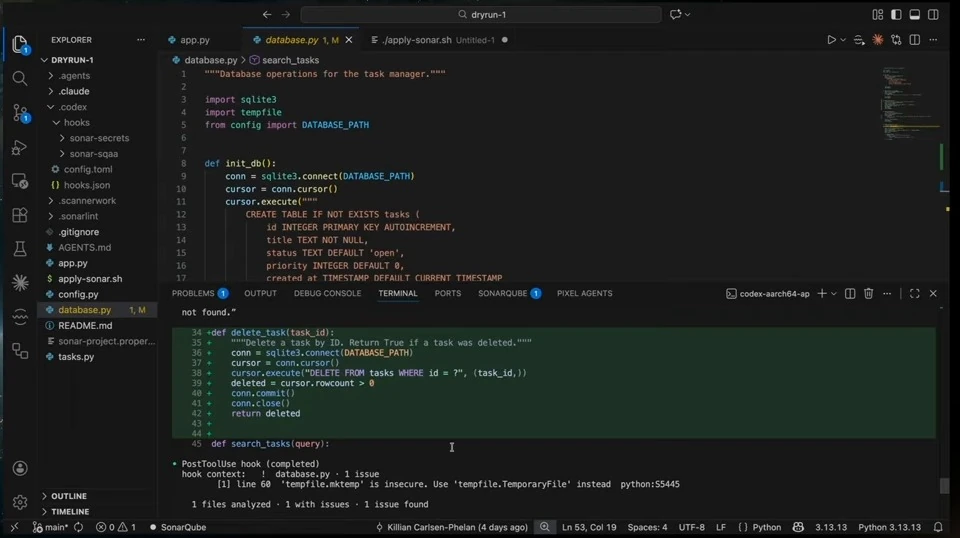Kill terminal with the trash icon

868,294
